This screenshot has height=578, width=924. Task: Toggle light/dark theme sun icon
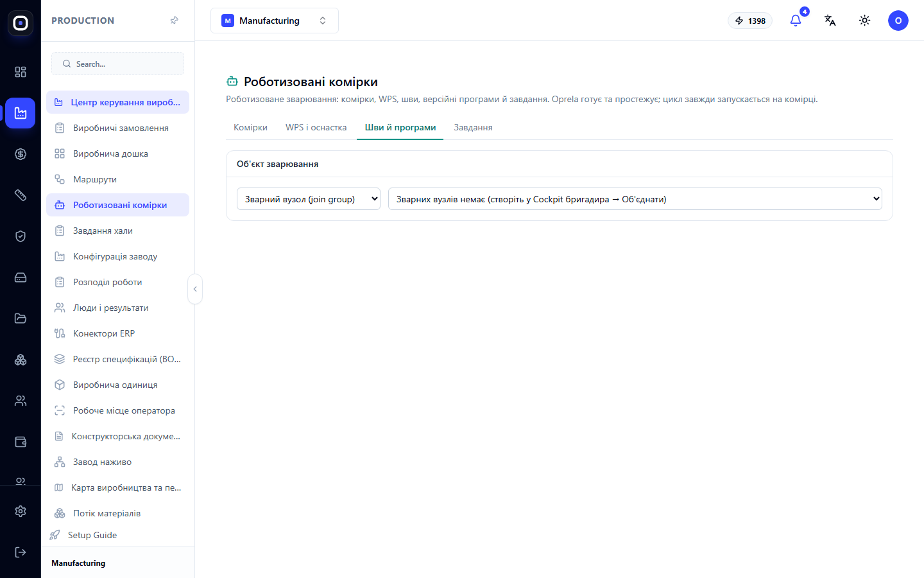click(865, 21)
